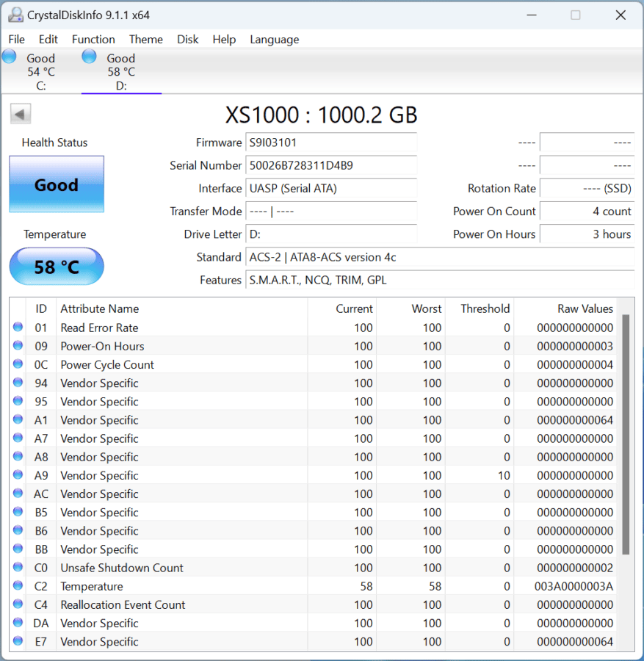The height and width of the screenshot is (661, 644).
Task: Click the Interface field UASP (Serial ATA)
Action: pos(331,188)
